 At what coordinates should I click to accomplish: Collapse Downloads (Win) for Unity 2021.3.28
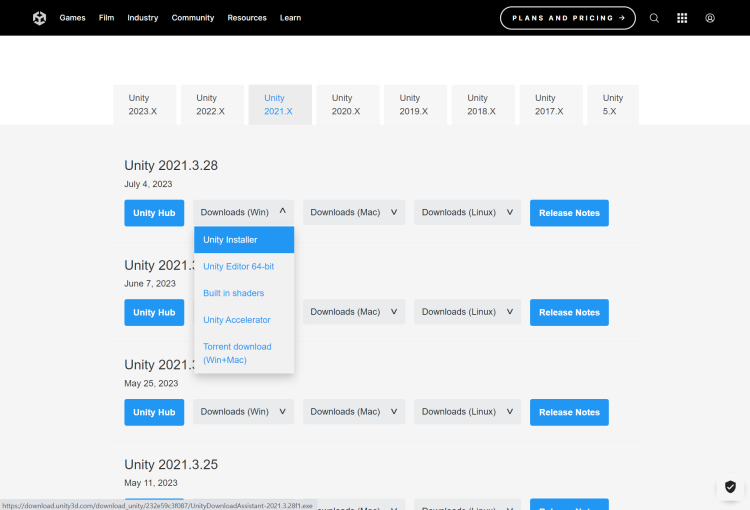coord(243,212)
